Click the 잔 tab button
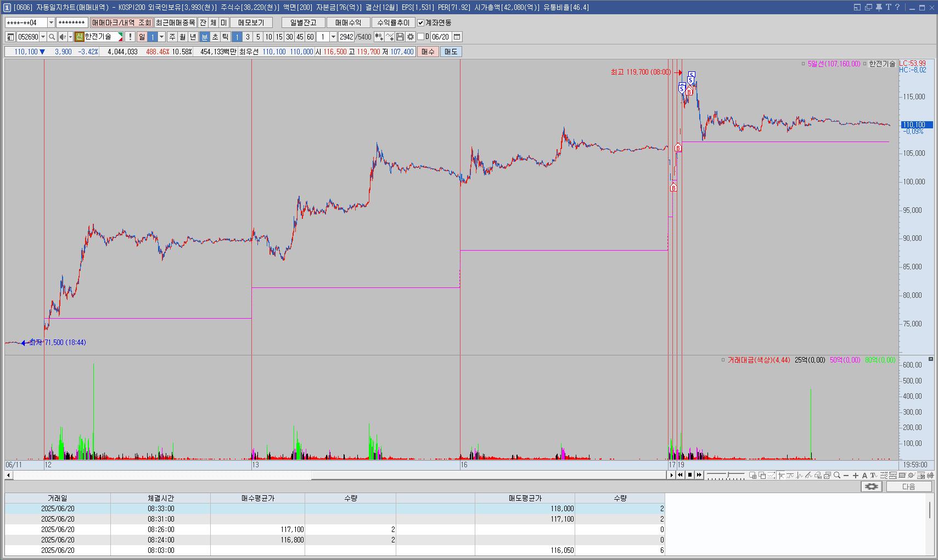Viewport: 938px width, 560px height. point(203,22)
